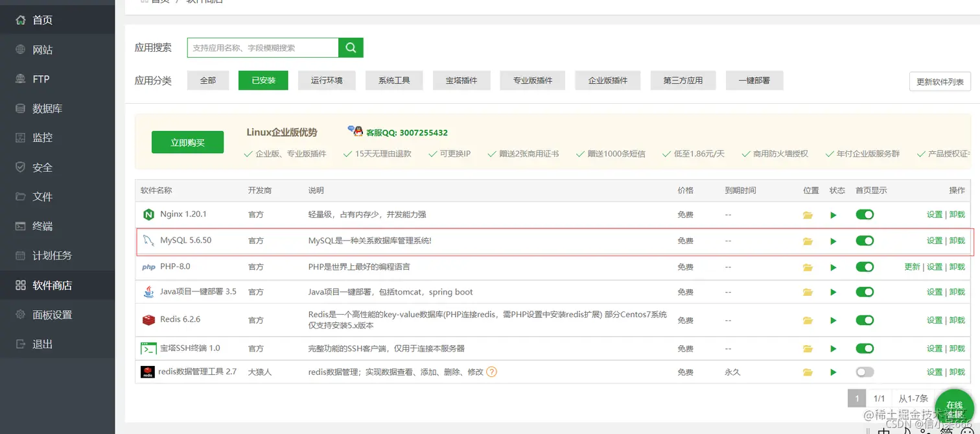Open the 文件 file manager from sidebar
The width and height of the screenshot is (980, 434).
(41, 197)
